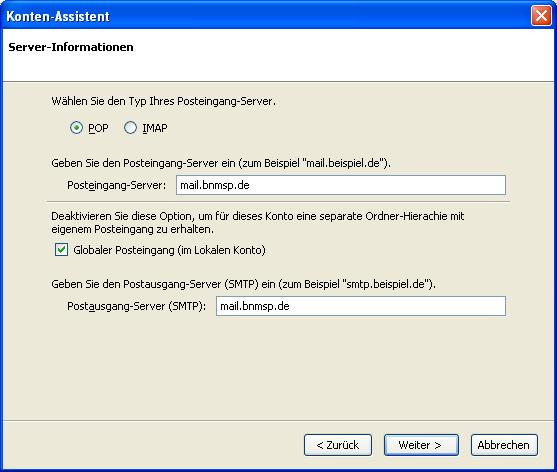Click the 'Geben Sie den Postausgang-Server' hint text
Screen dimensions: 557x472
coord(243,284)
